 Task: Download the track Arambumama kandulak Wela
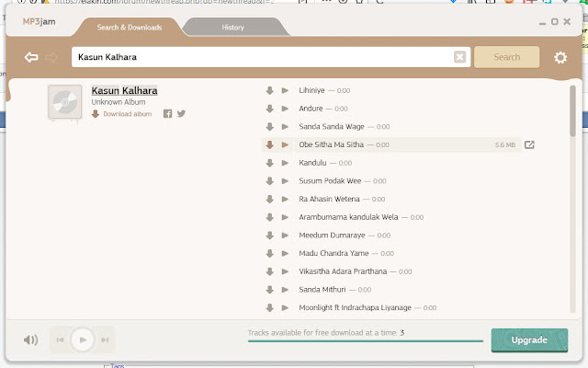click(x=269, y=217)
